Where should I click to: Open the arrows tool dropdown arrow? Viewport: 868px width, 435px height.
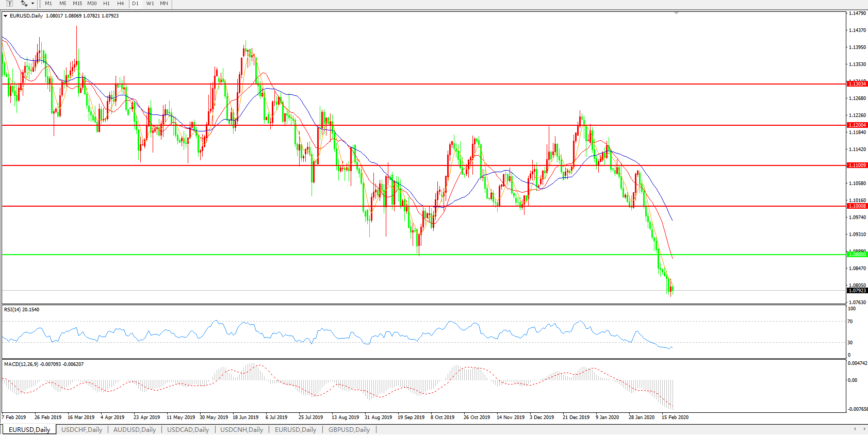coord(32,4)
